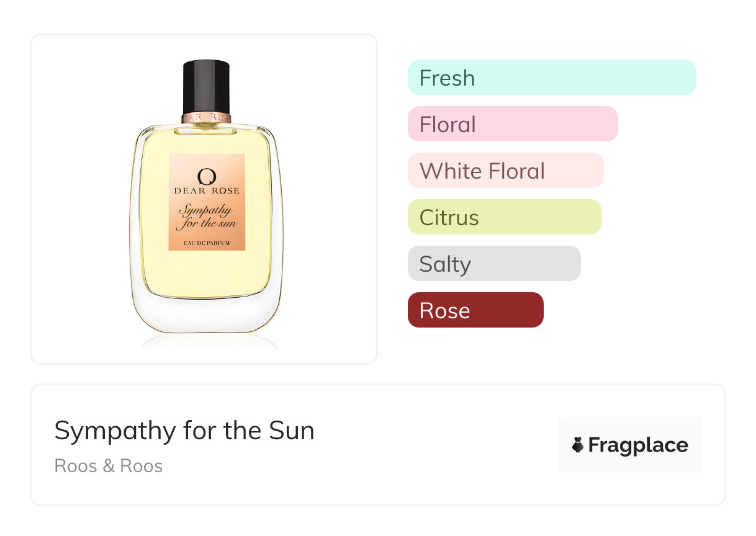The height and width of the screenshot is (536, 756).
Task: Click the Roos & Roos brand name
Action: 109,466
